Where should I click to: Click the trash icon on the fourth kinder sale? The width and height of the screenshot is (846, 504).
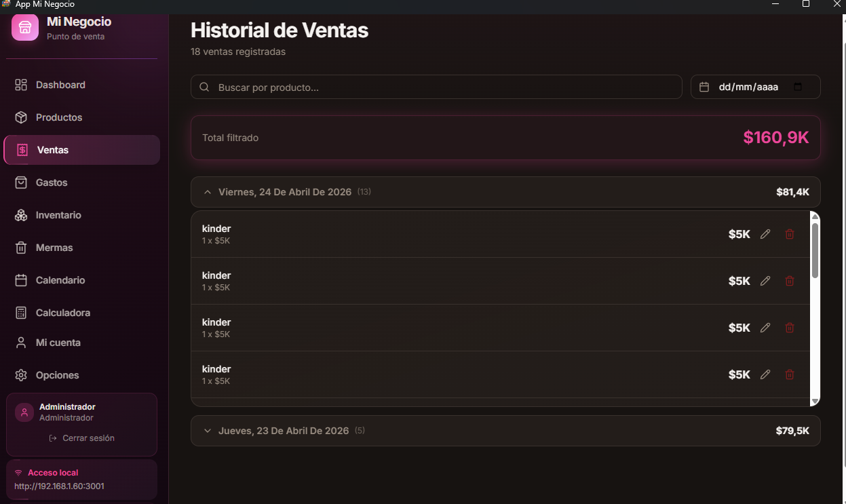pos(790,374)
